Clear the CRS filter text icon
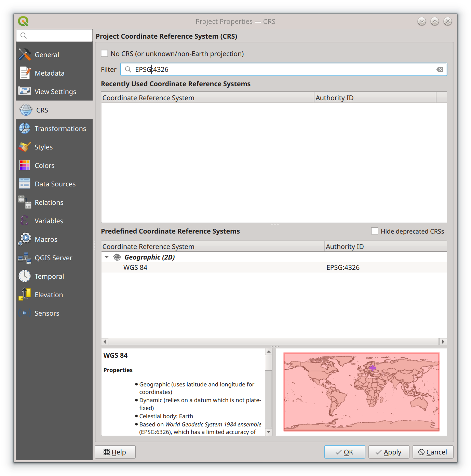This screenshot has height=476, width=471. tap(440, 69)
